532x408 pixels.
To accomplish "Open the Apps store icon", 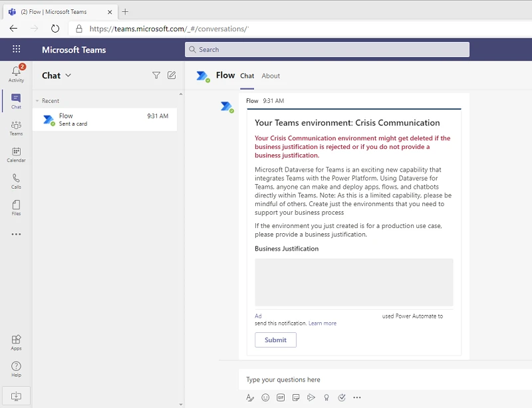I will coord(16,342).
